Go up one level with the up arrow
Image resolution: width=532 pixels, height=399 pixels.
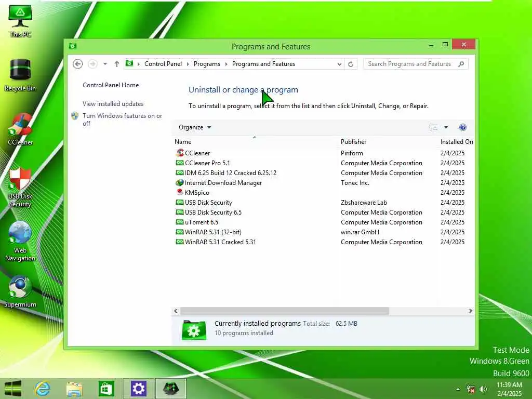click(x=117, y=64)
